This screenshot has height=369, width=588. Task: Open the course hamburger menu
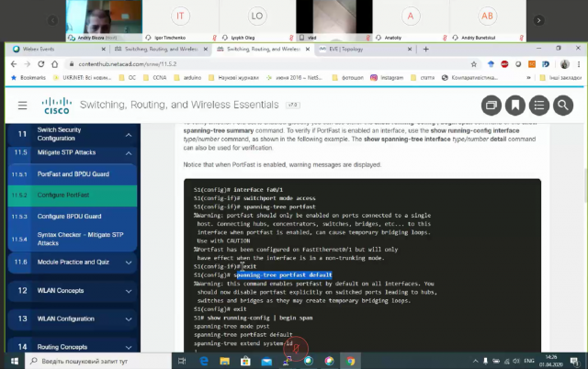pyautogui.click(x=18, y=105)
